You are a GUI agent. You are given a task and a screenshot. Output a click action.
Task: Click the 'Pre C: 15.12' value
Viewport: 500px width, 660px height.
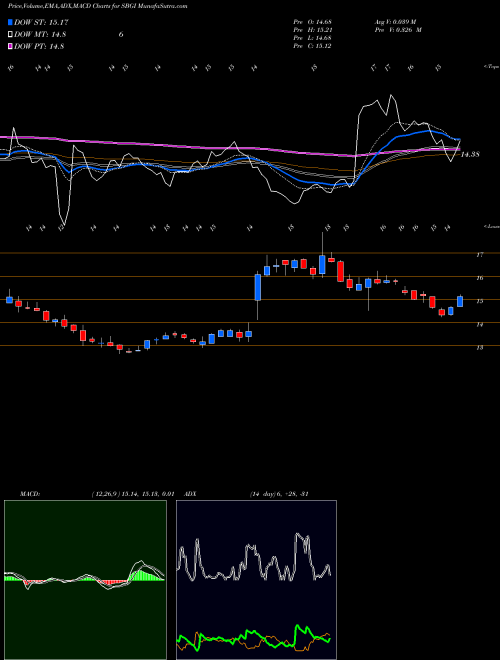[313, 46]
